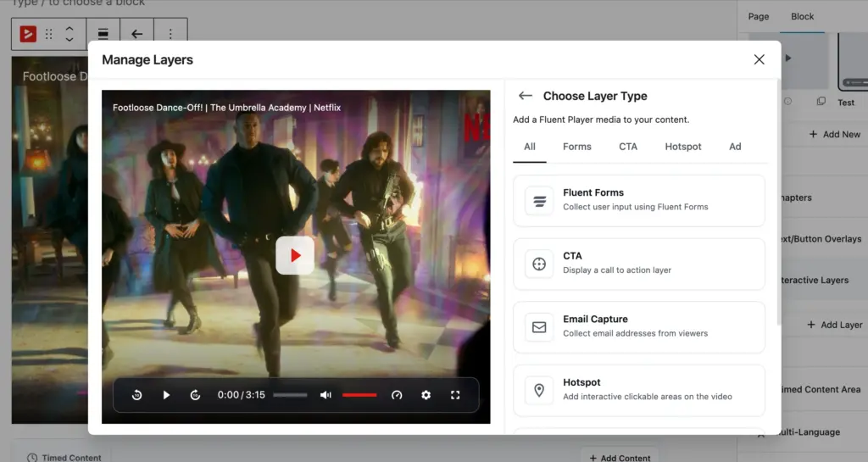Click the video progress seek bar
Screen dimensions: 868x462
tap(290, 394)
